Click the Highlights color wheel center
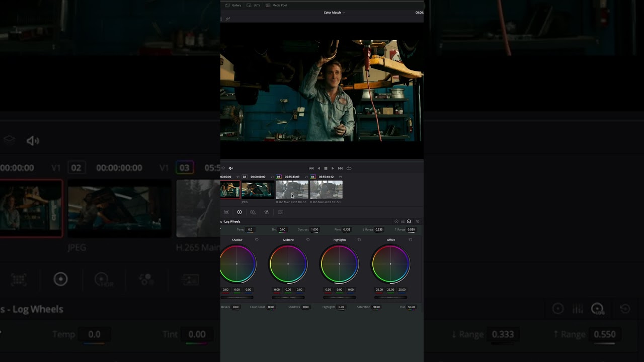Screen dimensions: 644x362 pos(340,264)
